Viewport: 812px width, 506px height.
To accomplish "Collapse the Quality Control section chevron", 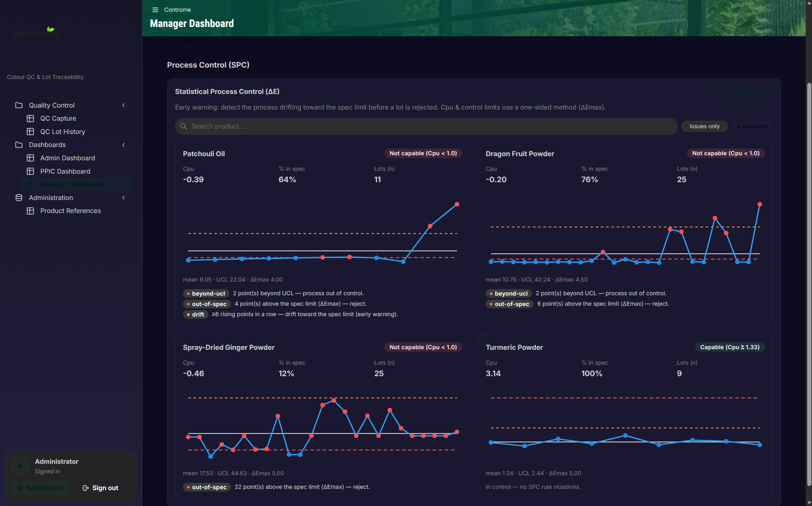I will (x=124, y=105).
